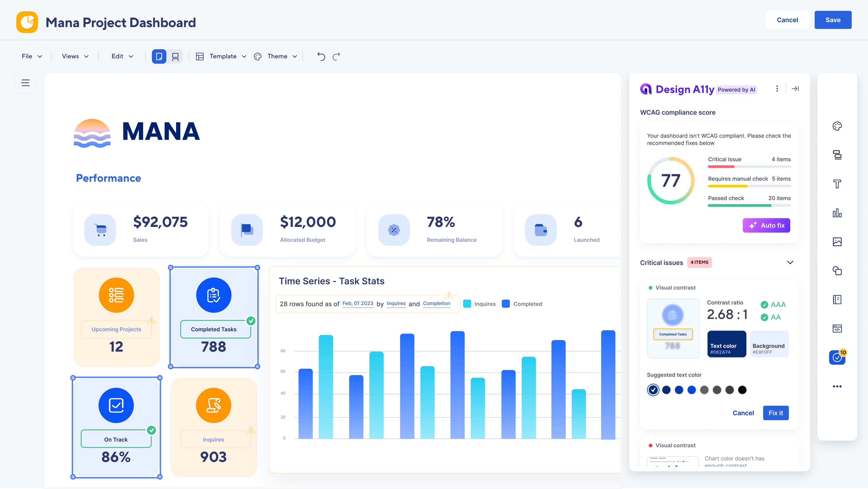
Task: Collapse the Design A11y panel arrow
Action: (x=795, y=89)
